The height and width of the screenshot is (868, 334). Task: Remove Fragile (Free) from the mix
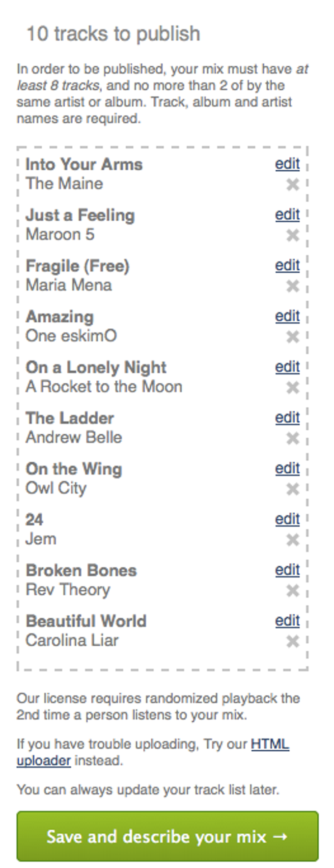click(292, 286)
